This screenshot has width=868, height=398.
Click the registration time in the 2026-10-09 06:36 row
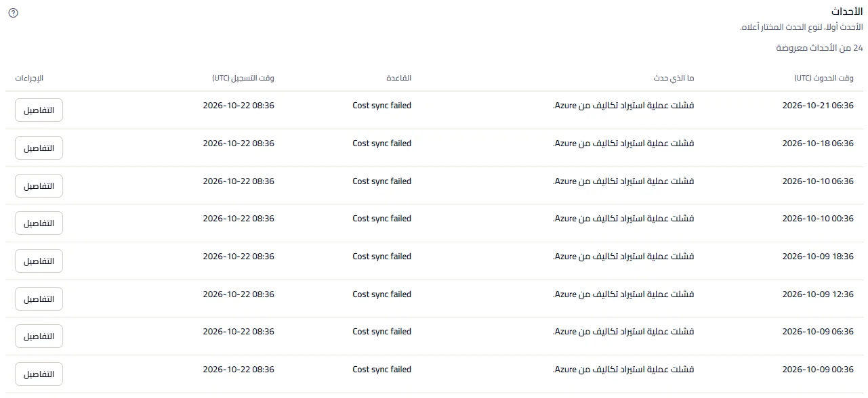click(x=239, y=332)
